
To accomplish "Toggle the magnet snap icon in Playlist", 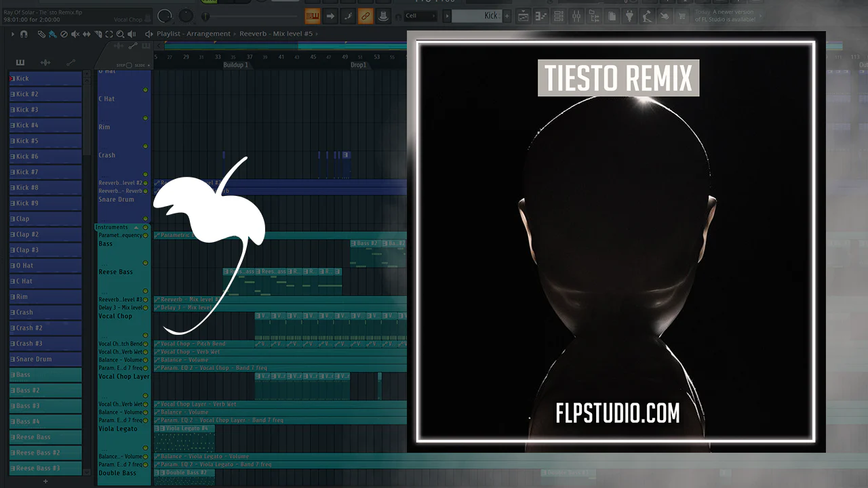I will 24,34.
